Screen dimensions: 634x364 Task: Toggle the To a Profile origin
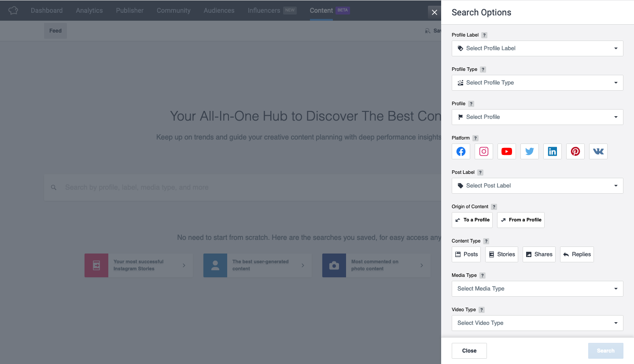(472, 220)
